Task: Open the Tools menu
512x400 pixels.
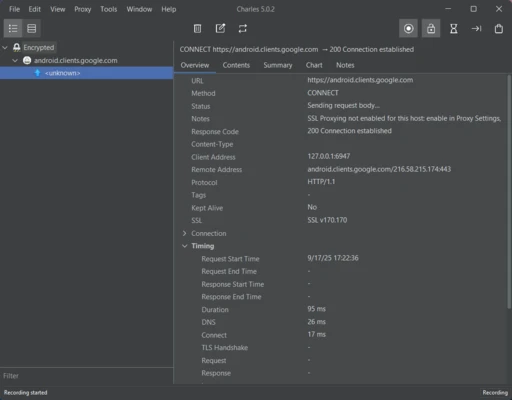Action: coord(109,9)
